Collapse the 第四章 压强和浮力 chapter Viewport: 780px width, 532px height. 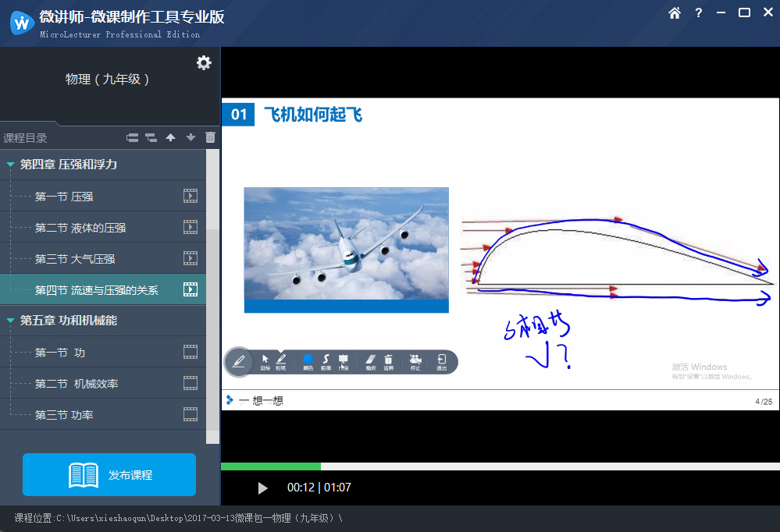[x=10, y=165]
